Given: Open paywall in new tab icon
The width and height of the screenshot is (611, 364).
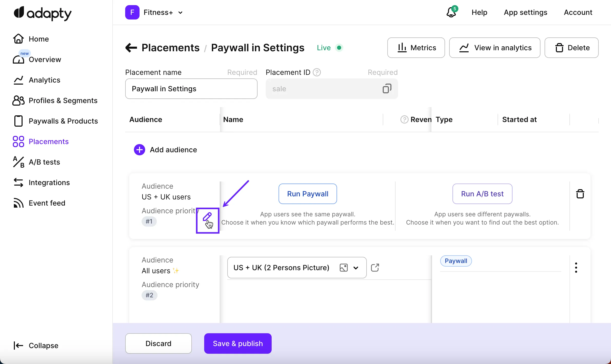Looking at the screenshot, I should point(375,268).
